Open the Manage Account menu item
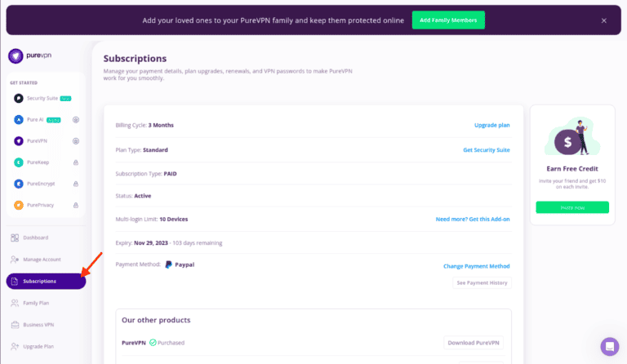Image resolution: width=627 pixels, height=364 pixels. click(41, 260)
